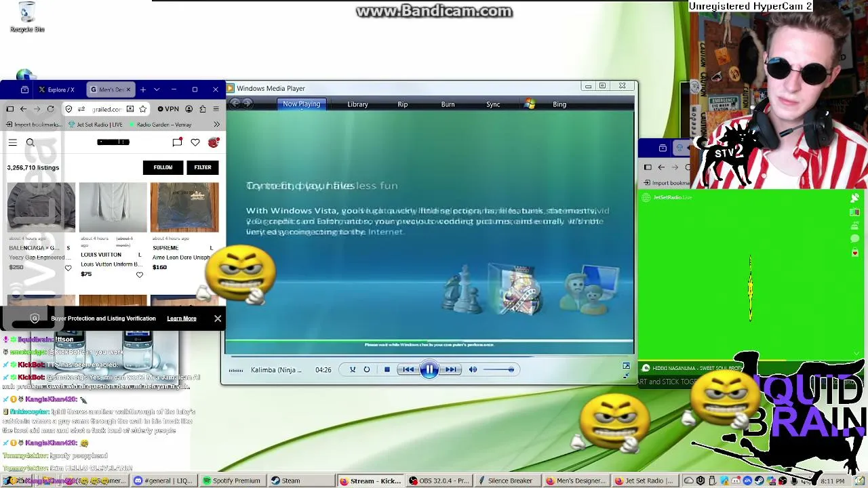
Task: Open the Import bookmarks link
Action: pos(34,125)
